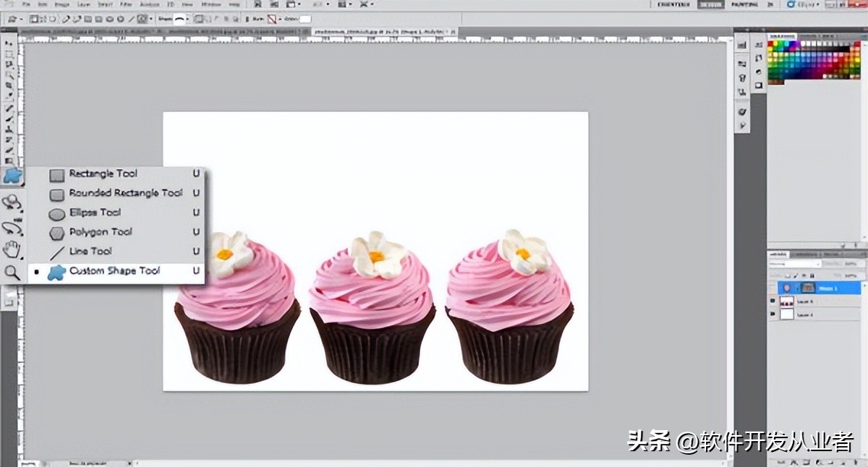Screen dimensions: 868x467
Task: Open the layer blend mode dropdown
Action: coord(795,264)
